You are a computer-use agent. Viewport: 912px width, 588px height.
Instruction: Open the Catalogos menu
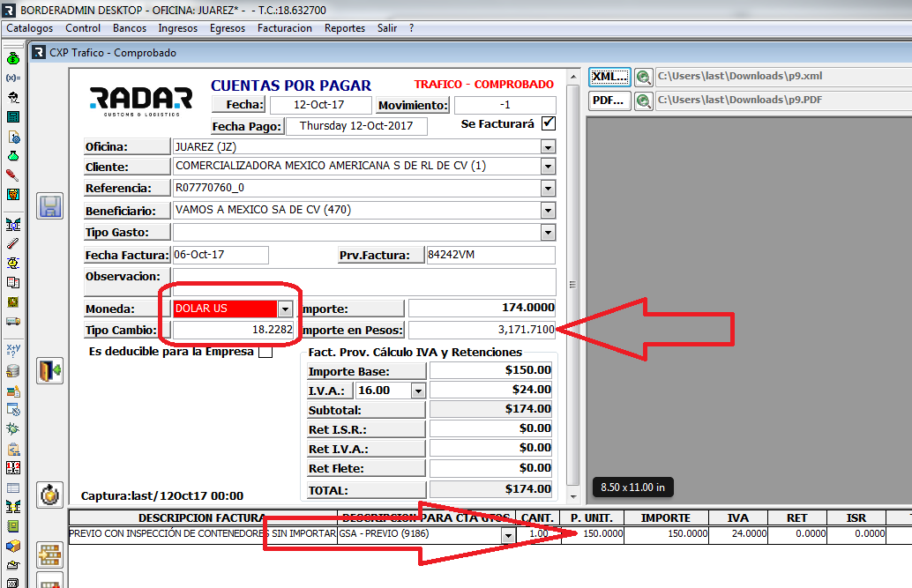(30, 28)
